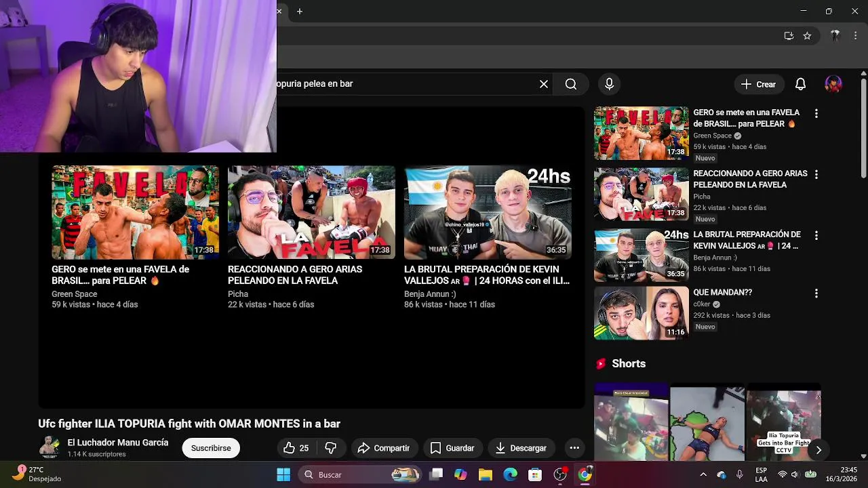
Task: Open options menu for QUE MANDAN?? video
Action: [816, 293]
